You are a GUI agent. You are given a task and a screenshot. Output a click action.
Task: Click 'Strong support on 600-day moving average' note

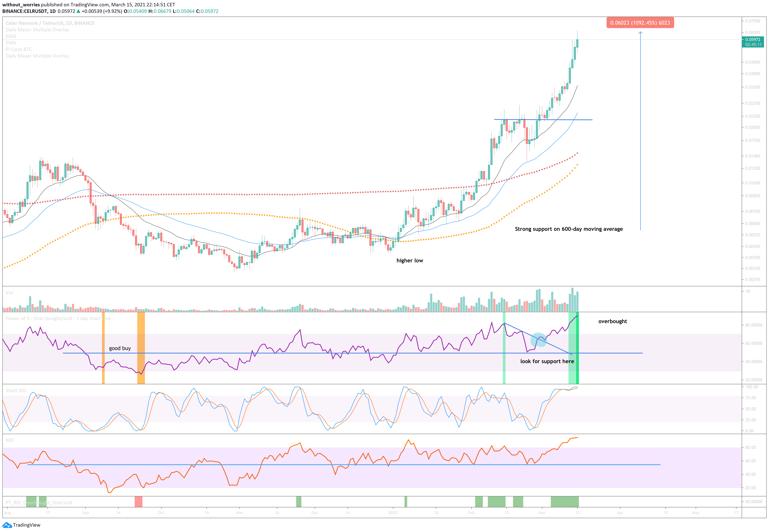tap(569, 229)
